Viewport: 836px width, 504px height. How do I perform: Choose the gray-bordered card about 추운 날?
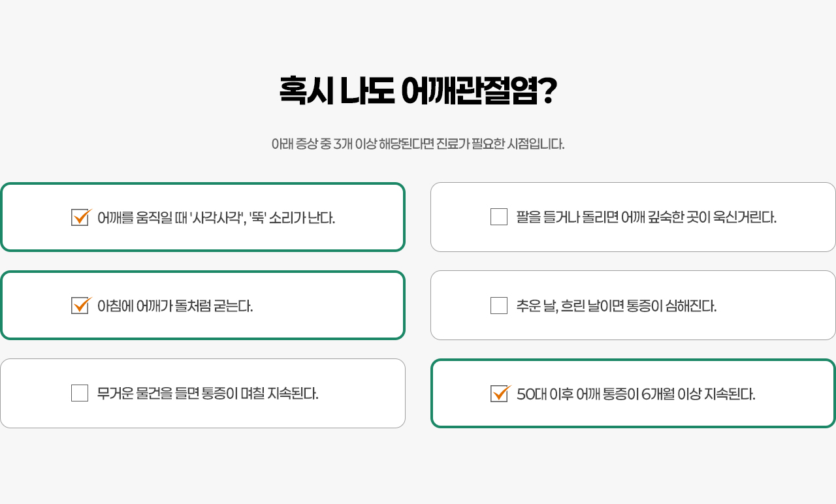pyautogui.click(x=633, y=305)
